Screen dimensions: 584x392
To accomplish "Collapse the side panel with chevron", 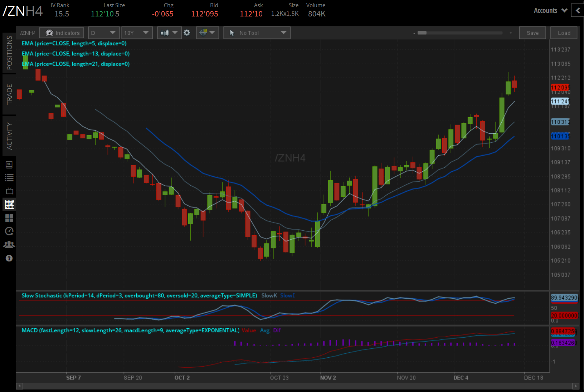I will pos(578,10).
